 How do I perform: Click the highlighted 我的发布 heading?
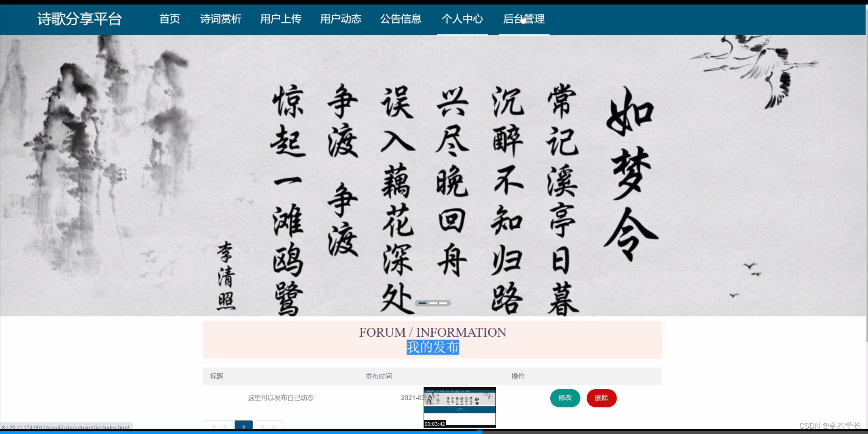pos(433,347)
